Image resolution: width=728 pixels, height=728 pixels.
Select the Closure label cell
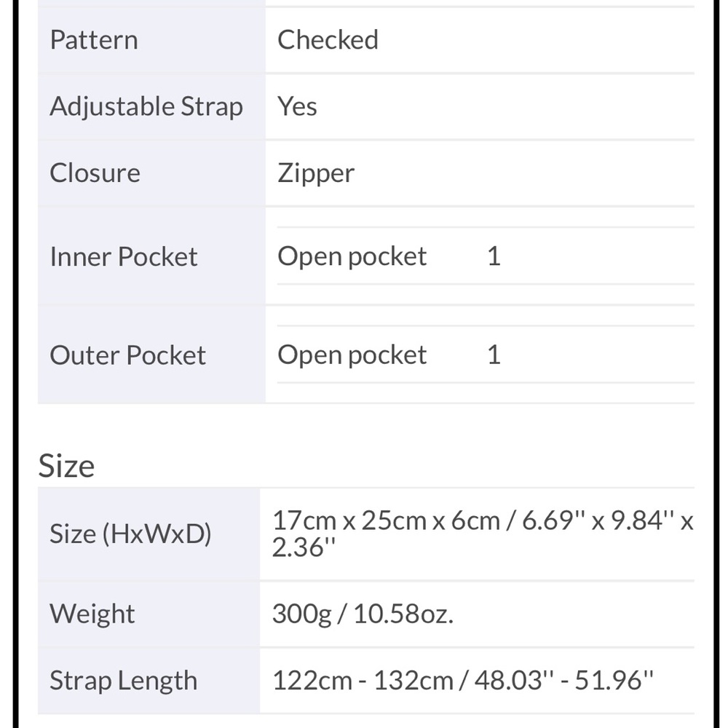pyautogui.click(x=151, y=173)
